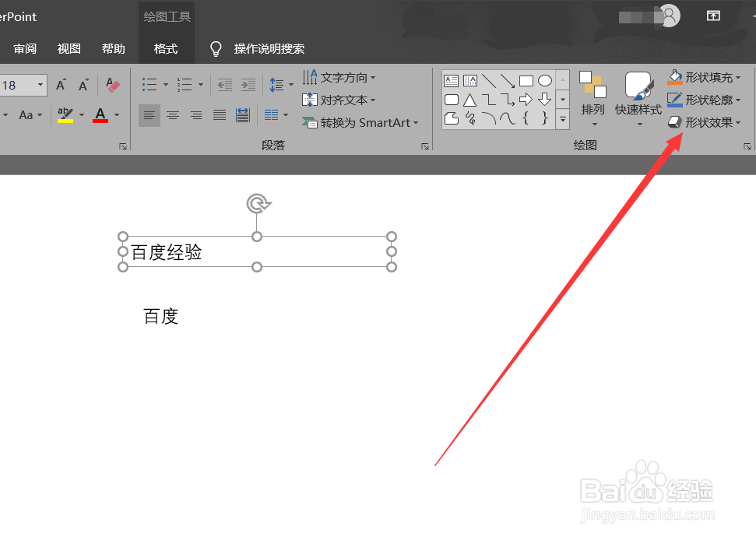Open the 形状轮廓 shape outline menu
The image size is (756, 541).
[704, 100]
